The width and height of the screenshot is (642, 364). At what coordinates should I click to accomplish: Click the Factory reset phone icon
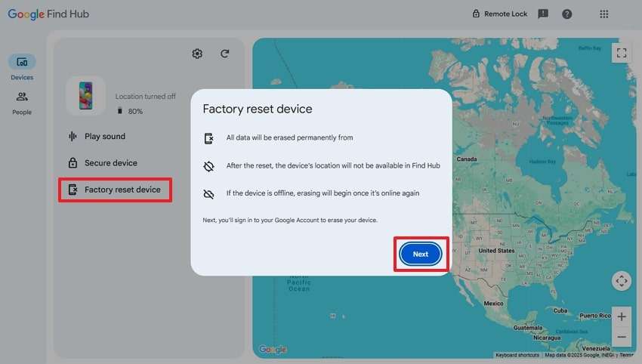point(73,190)
